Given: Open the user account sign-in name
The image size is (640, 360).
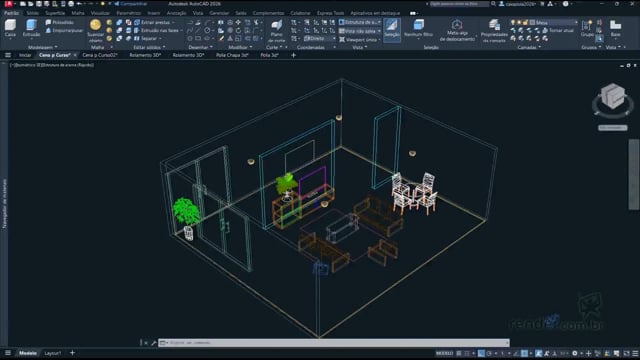Looking at the screenshot, I should pos(517,4).
